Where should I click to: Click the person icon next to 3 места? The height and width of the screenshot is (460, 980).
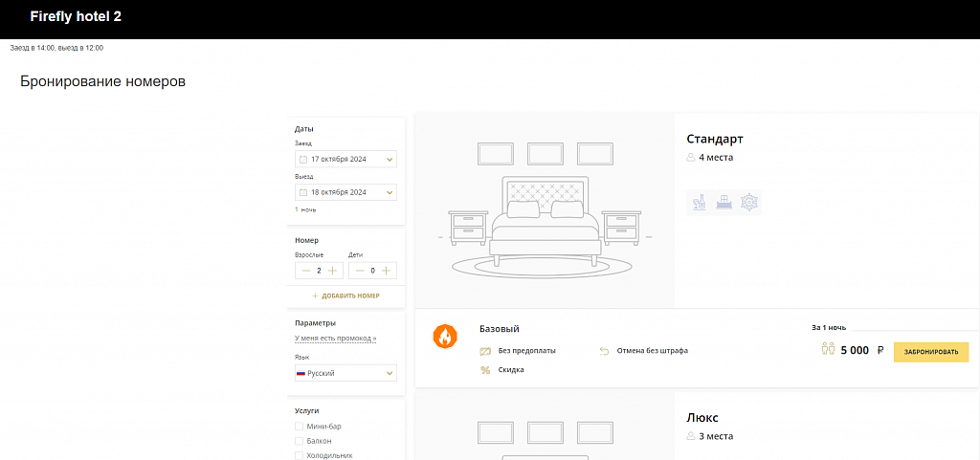click(x=691, y=436)
